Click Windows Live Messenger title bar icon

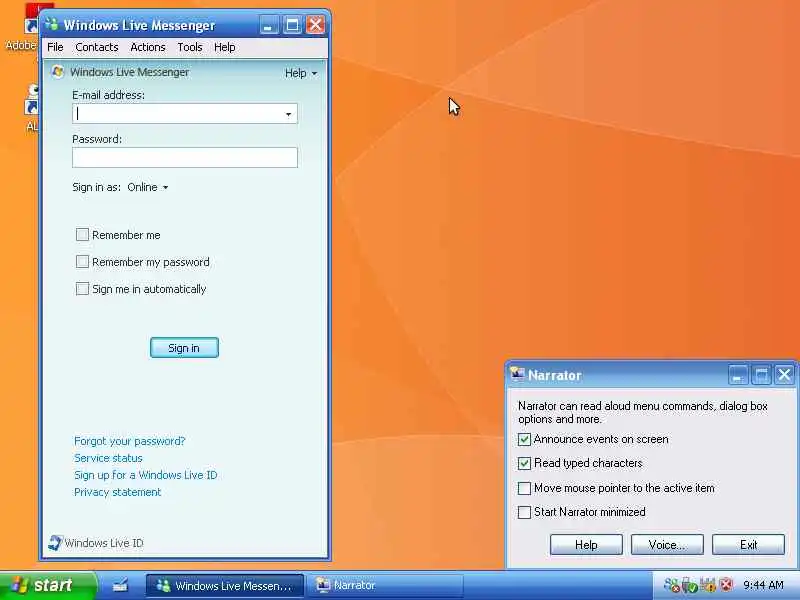(x=52, y=24)
